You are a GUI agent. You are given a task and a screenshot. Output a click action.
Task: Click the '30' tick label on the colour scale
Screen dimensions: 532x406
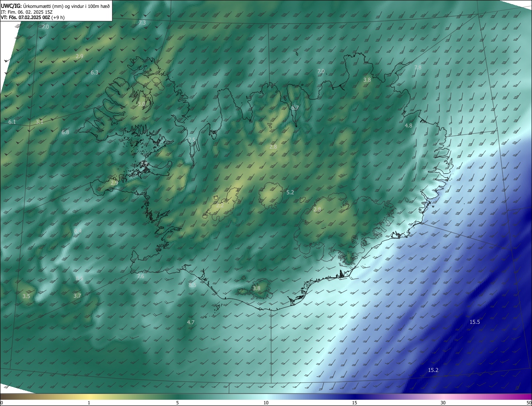click(x=443, y=403)
